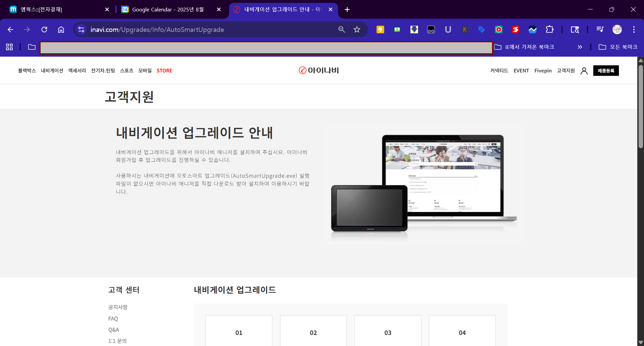
Task: Open the 액세서리 menu
Action: [x=77, y=70]
